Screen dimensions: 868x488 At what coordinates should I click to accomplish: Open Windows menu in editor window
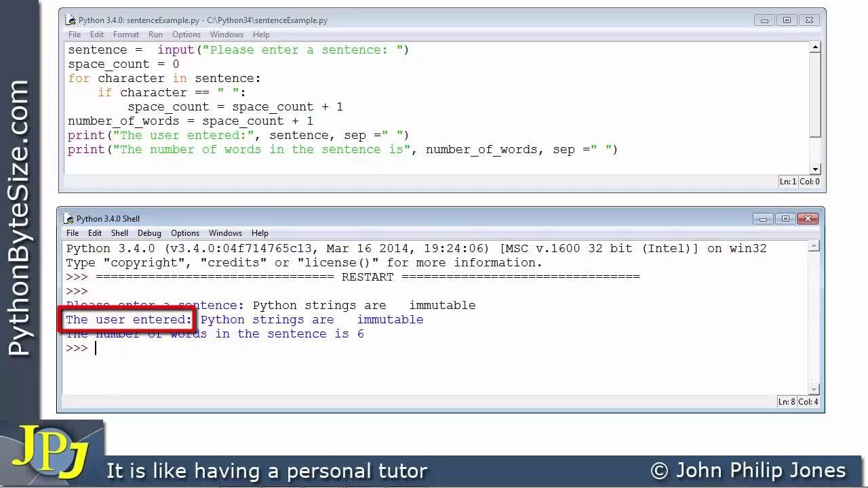226,35
